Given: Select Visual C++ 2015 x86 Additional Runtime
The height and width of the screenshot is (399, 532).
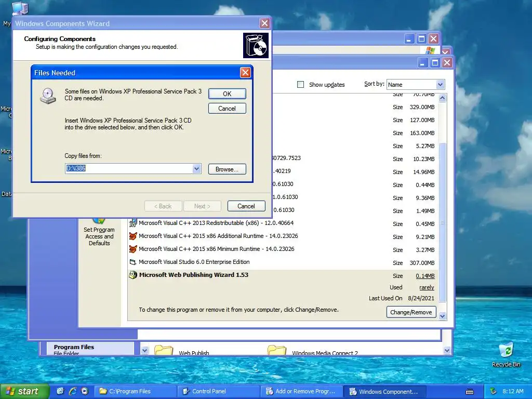Looking at the screenshot, I should coord(218,236).
